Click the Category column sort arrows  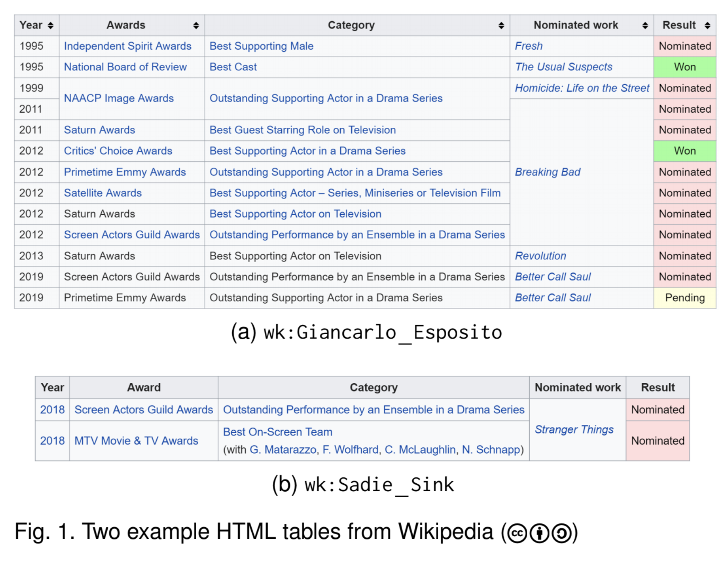501,25
